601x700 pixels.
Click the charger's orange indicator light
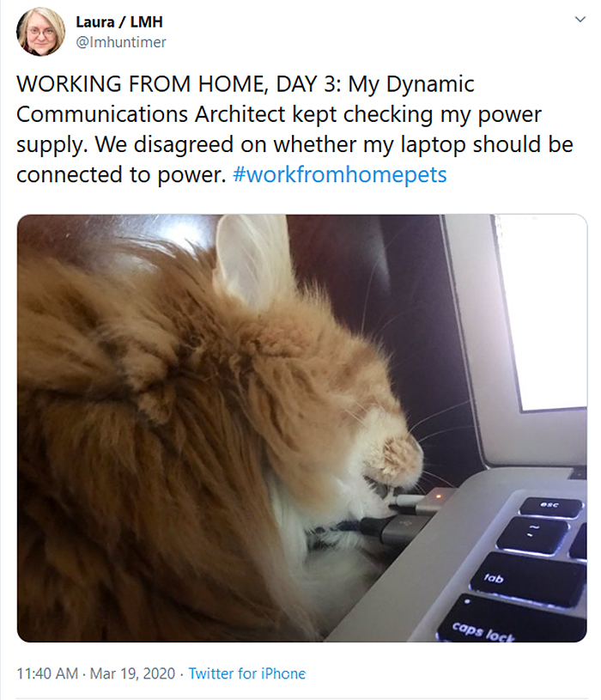438,496
